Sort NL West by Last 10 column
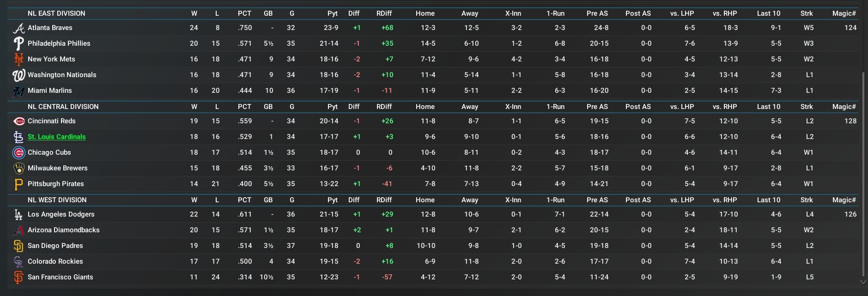868x296 pixels. pos(768,200)
